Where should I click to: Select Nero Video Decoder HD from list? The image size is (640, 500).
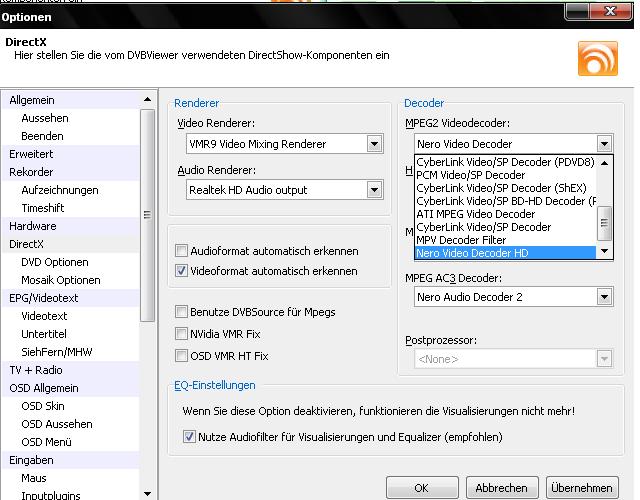(472, 254)
